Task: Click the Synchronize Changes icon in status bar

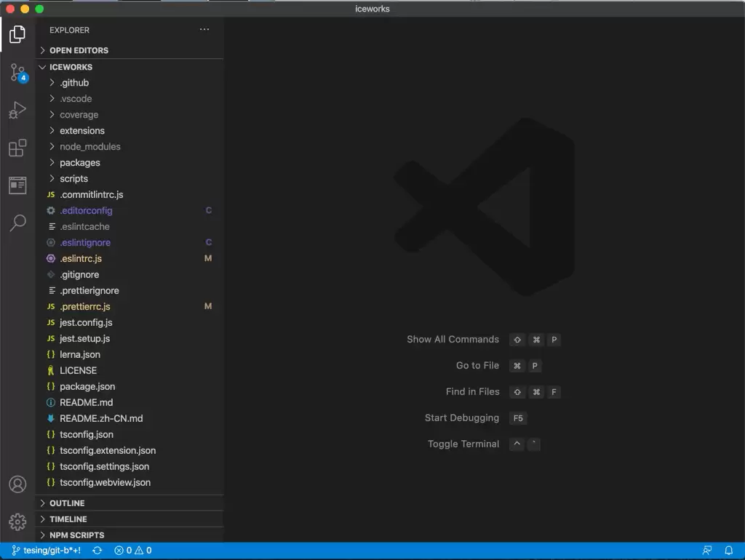Action: 97,551
